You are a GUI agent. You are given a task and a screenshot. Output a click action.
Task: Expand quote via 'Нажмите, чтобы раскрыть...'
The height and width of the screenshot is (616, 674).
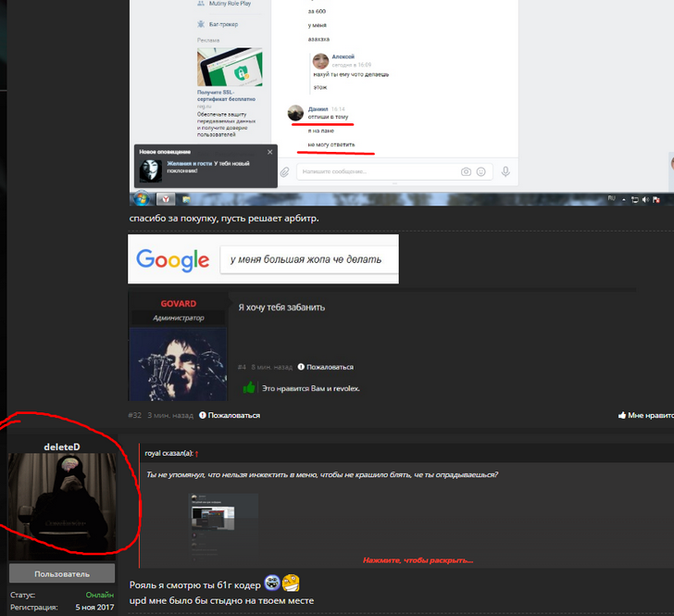(418, 560)
